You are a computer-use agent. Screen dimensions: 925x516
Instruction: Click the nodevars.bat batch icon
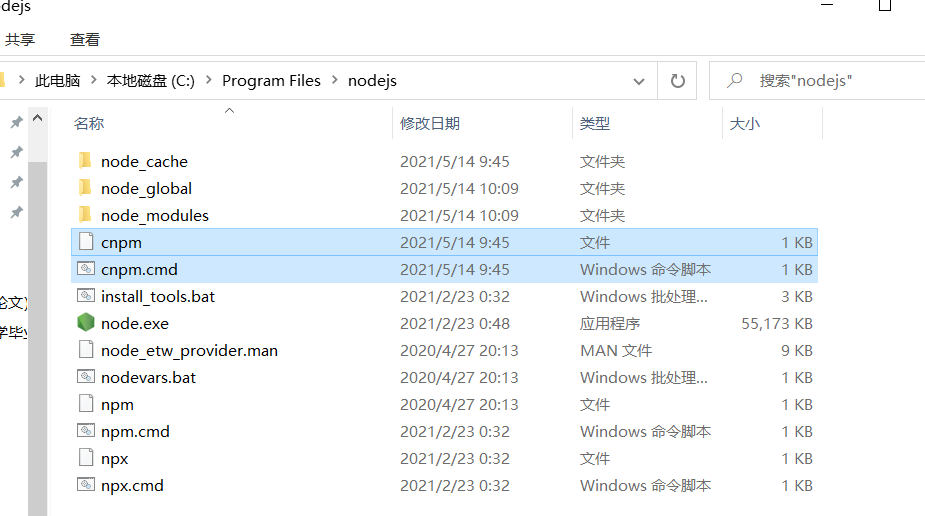pos(86,377)
